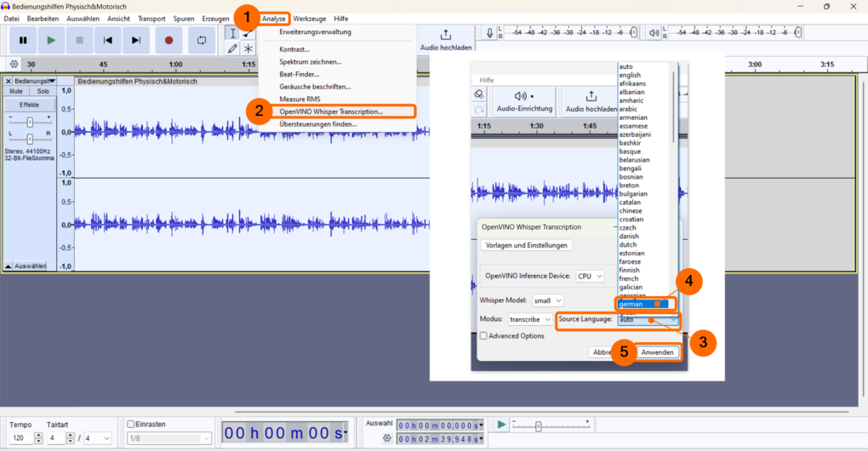The image size is (868, 451).
Task: Open the track name dropdown menu
Action: coord(33,82)
